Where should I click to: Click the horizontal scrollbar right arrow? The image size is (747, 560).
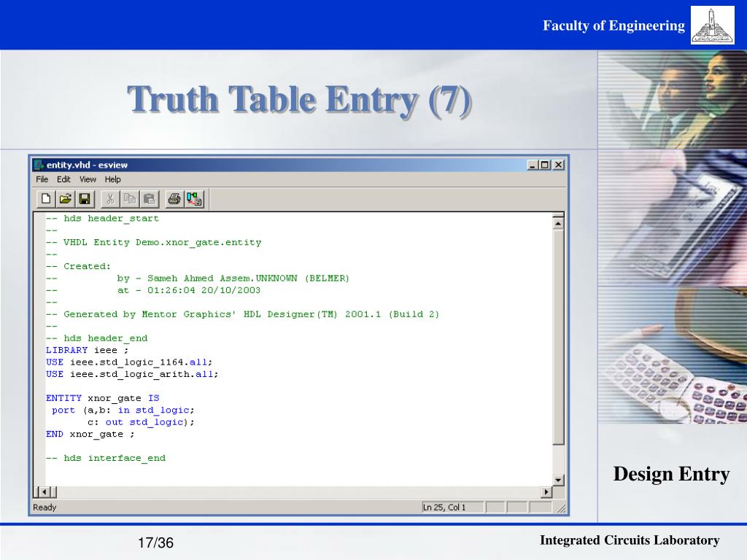pos(546,492)
